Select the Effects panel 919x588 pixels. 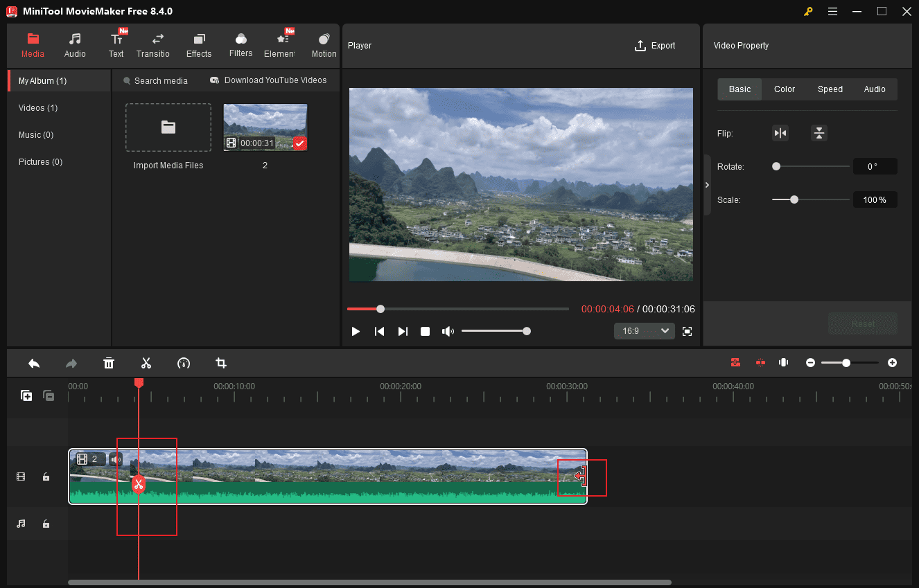click(199, 44)
